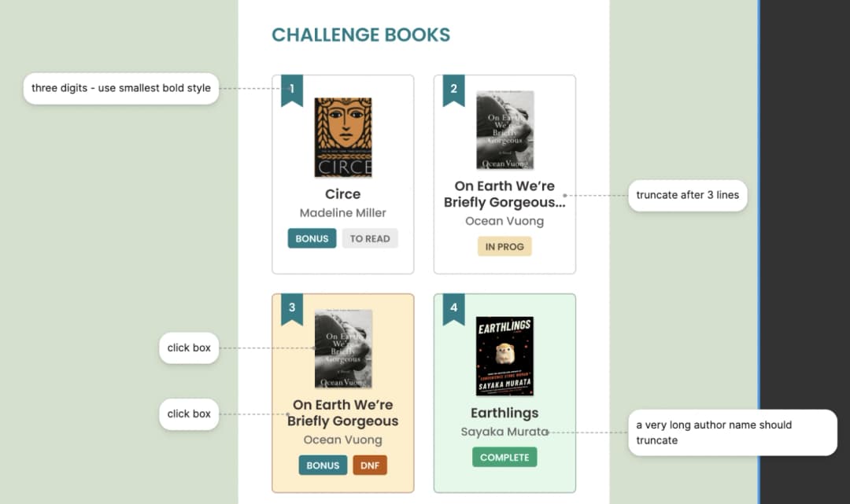850x504 pixels.
Task: Click the DNF status tag
Action: pos(370,465)
